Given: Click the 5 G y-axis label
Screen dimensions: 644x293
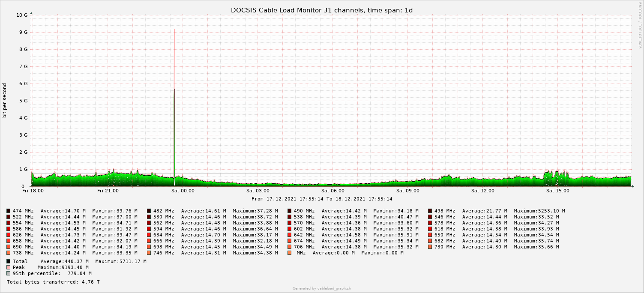Looking at the screenshot, I should tap(24, 101).
